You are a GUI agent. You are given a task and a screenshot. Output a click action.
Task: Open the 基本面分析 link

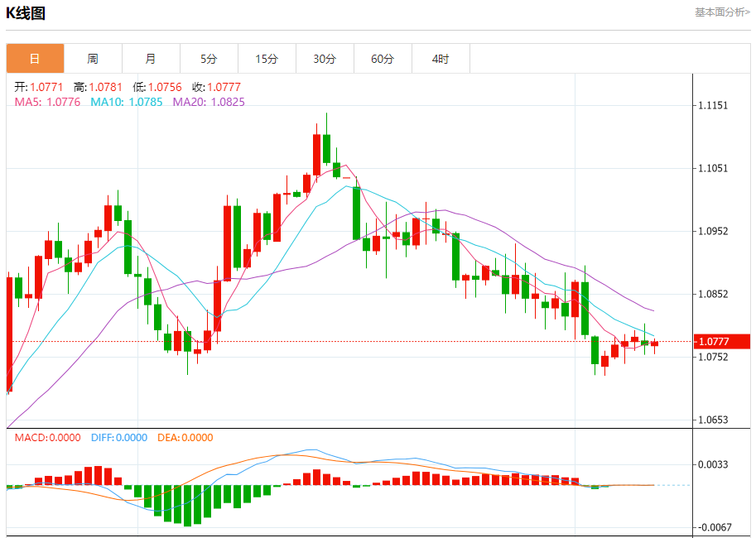pyautogui.click(x=722, y=12)
